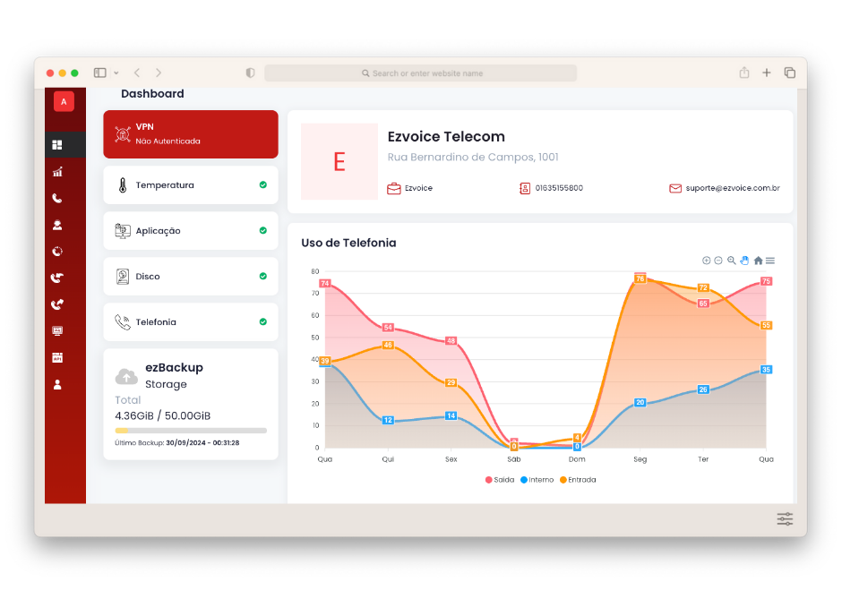
Task: Click the Dashboard page heading
Action: (x=152, y=94)
